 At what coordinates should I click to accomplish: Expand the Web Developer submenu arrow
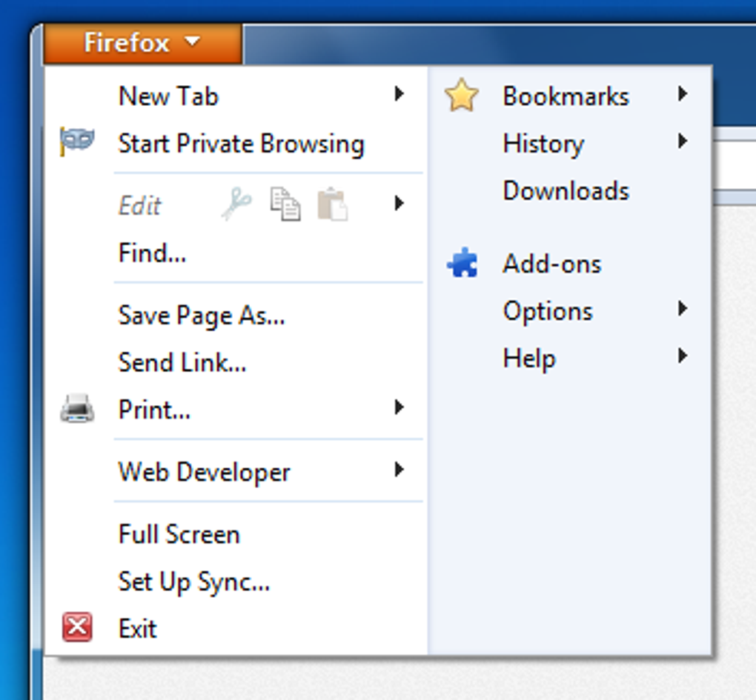tap(399, 469)
